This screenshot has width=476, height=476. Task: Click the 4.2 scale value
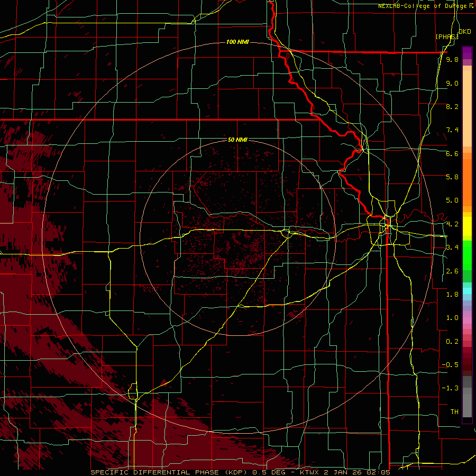pos(452,224)
